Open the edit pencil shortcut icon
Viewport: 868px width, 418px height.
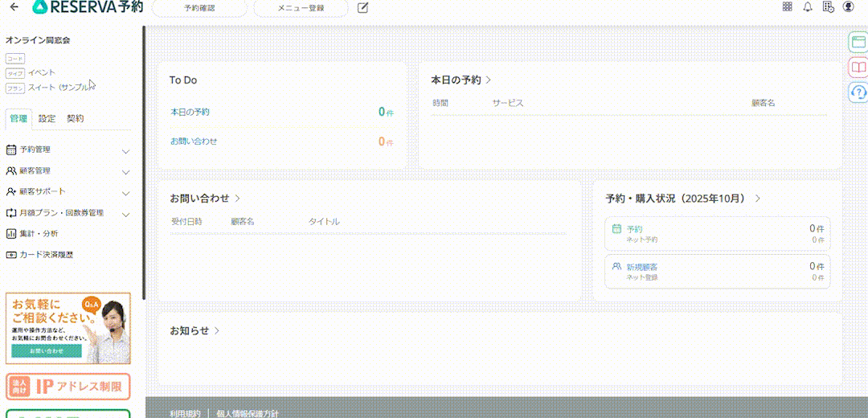(363, 8)
